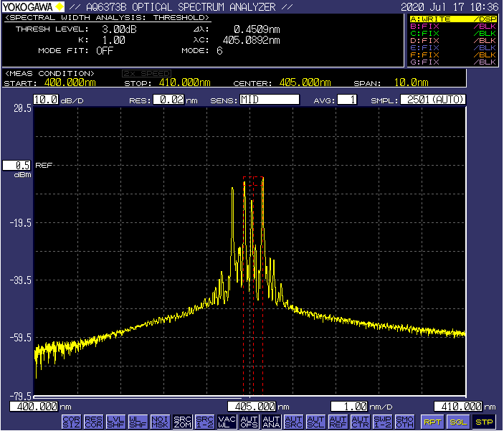Screen dimensions: 504x431
Task: Click the AUT OFS auto offset indicator
Action: (249, 422)
